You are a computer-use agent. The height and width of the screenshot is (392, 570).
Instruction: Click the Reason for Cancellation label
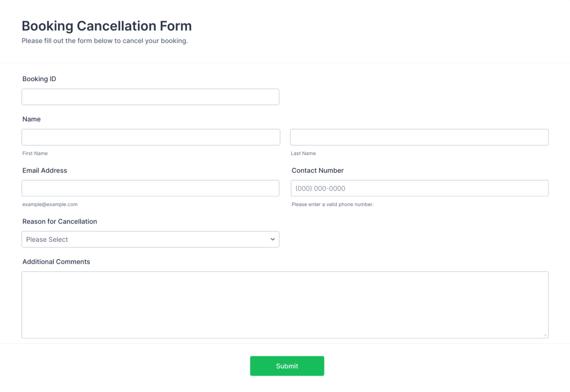(59, 221)
